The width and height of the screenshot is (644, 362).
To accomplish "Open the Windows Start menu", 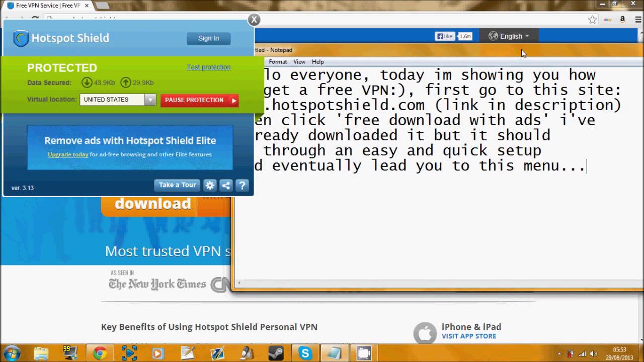I will tap(12, 353).
